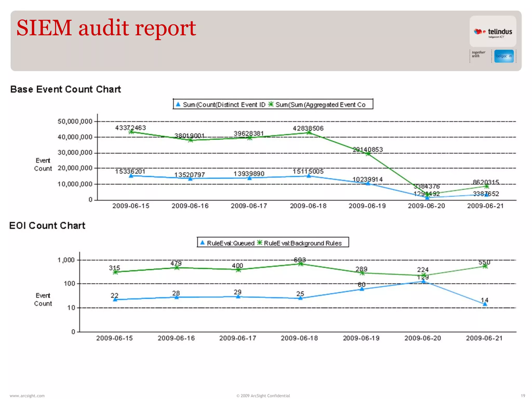Click the green star legend marker for Background Rules
532x399 pixels.
(x=260, y=243)
